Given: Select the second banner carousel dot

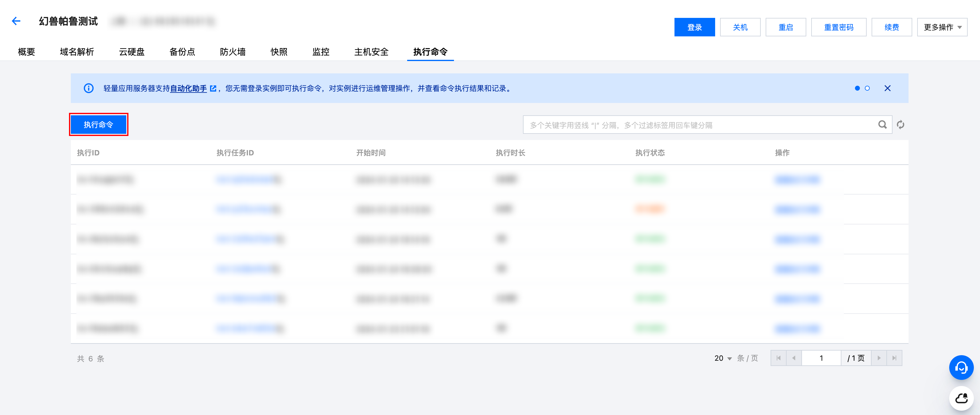Looking at the screenshot, I should click(867, 88).
